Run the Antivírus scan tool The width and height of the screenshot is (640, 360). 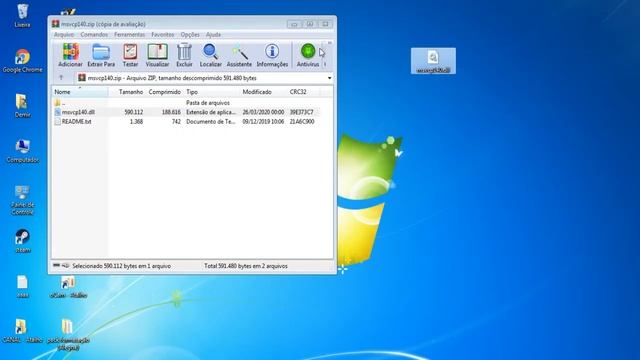click(308, 55)
